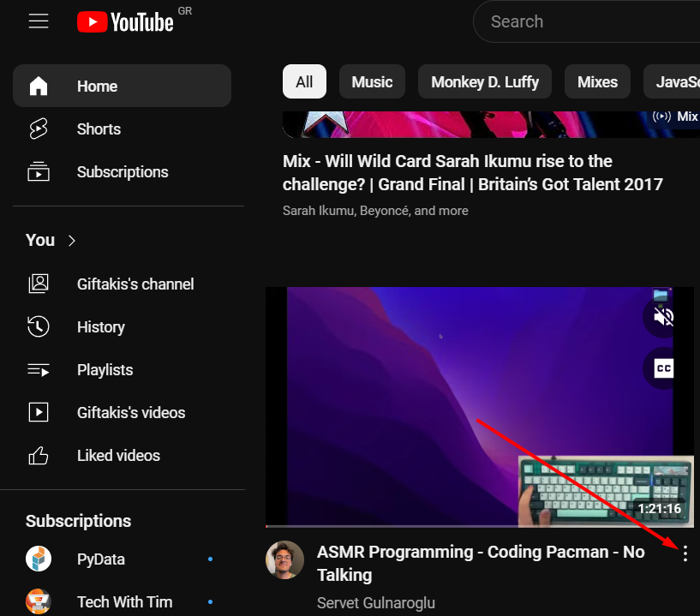Open Shorts from the sidebar

tap(99, 129)
